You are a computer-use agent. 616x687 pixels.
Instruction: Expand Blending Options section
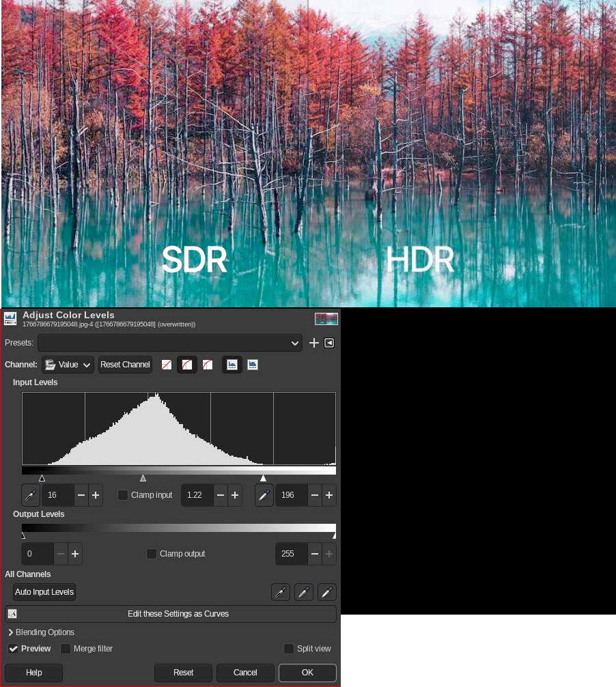click(41, 632)
